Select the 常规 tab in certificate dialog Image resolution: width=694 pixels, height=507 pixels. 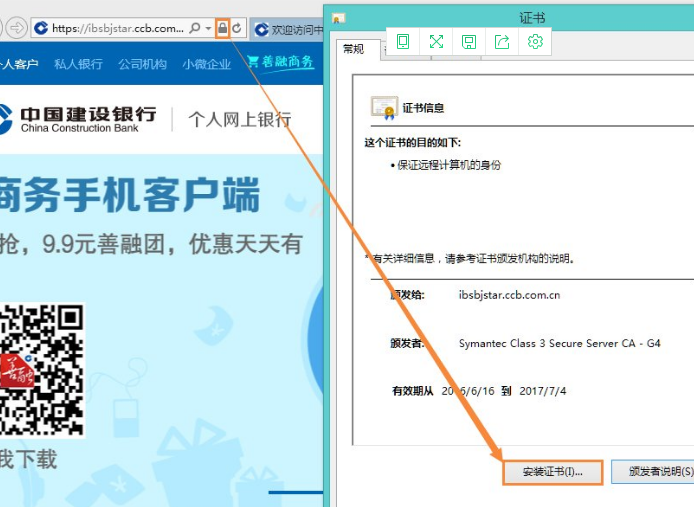click(x=354, y=49)
